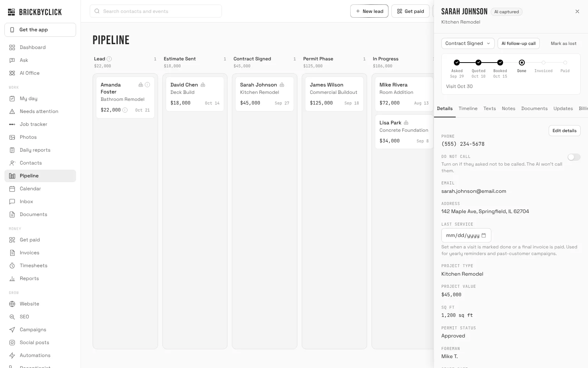Click Get the app button

click(40, 30)
